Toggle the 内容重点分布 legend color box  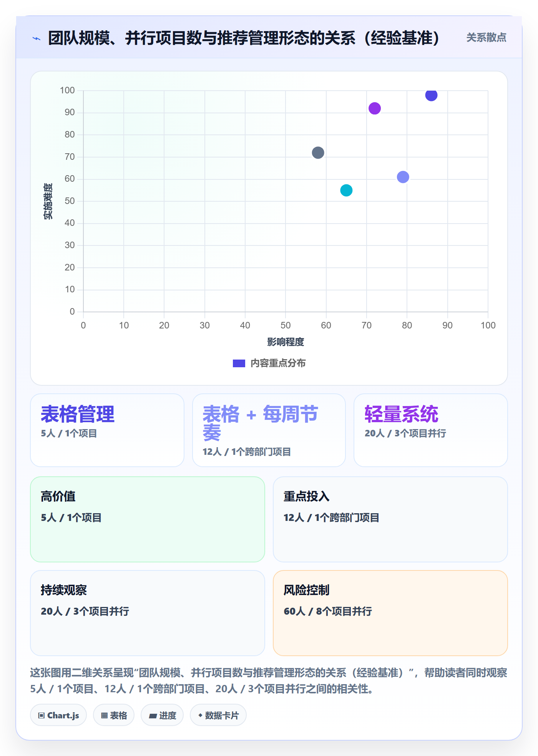point(239,363)
